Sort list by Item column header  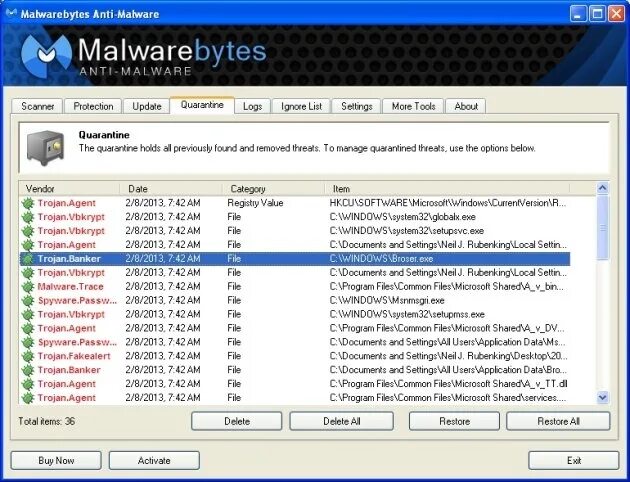tap(447, 189)
